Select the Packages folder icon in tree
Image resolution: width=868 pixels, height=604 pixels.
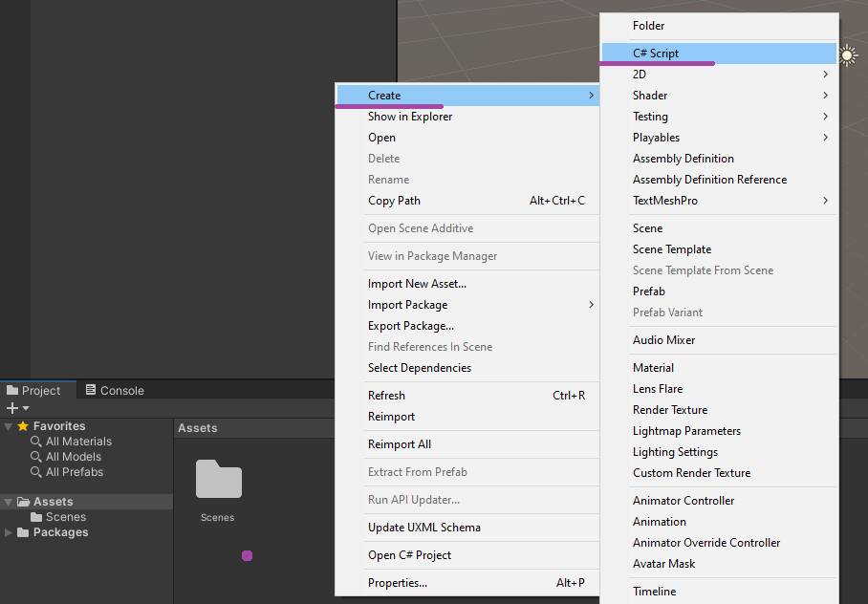23,532
